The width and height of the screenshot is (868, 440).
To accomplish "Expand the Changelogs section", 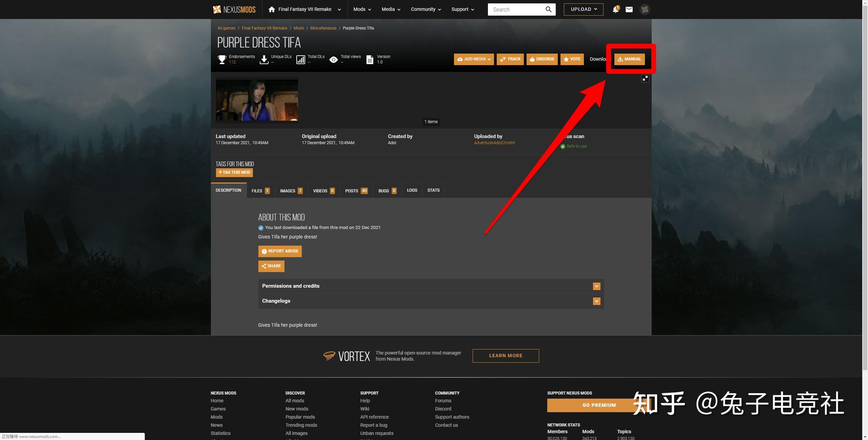I will [x=596, y=301].
